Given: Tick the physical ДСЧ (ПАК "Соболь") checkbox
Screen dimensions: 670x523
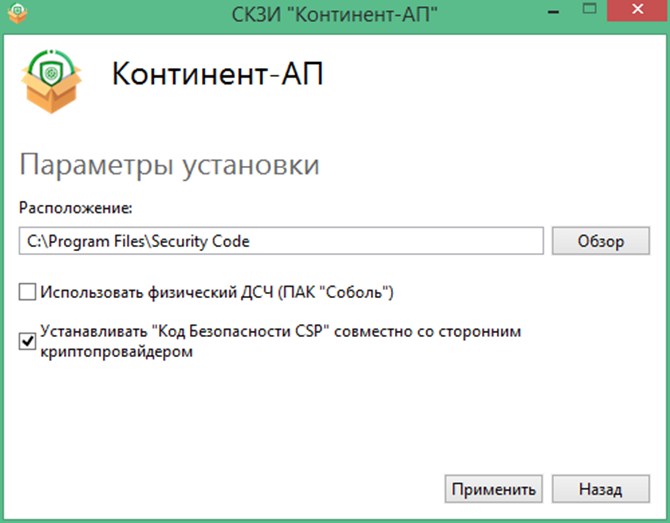Looking at the screenshot, I should pos(27,293).
